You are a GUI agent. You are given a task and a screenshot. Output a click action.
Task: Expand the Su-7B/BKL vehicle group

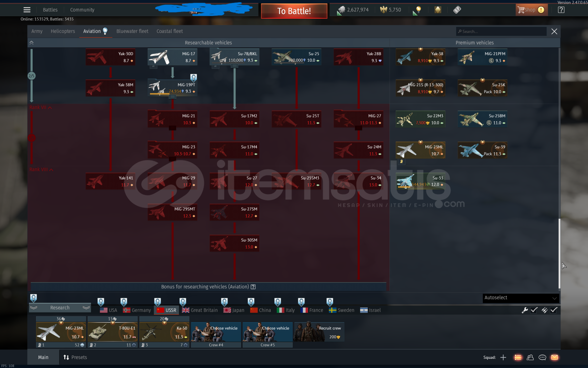(x=234, y=66)
